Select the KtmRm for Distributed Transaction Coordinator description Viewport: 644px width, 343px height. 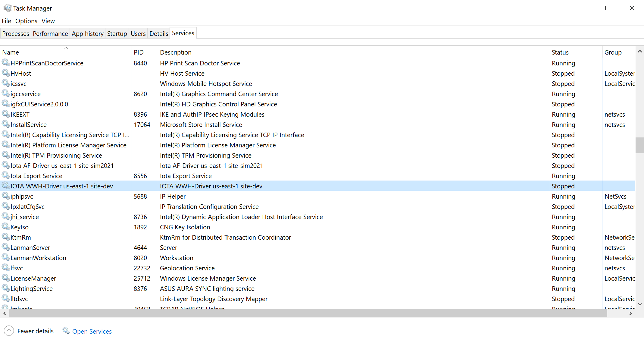click(225, 237)
